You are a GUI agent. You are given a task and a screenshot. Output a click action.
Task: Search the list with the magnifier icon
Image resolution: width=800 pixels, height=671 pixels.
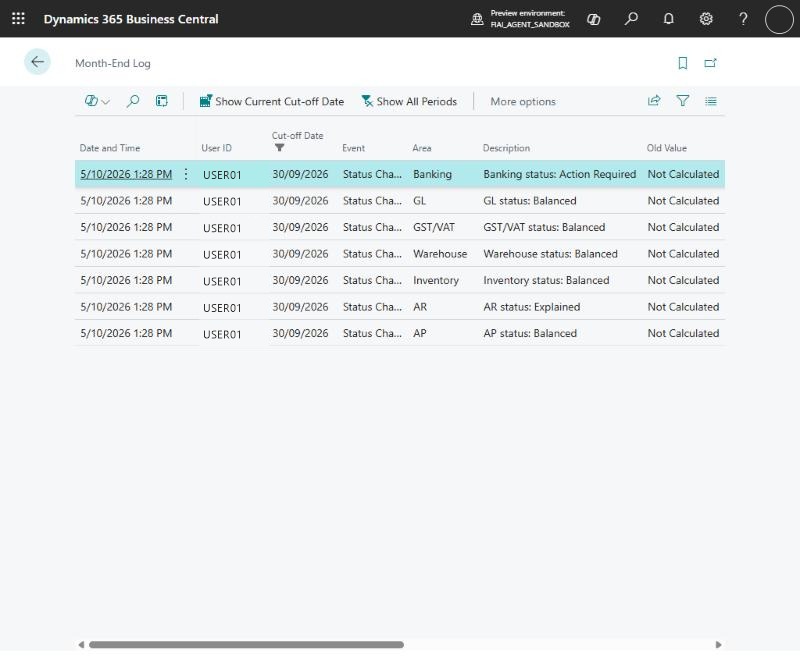(x=133, y=101)
